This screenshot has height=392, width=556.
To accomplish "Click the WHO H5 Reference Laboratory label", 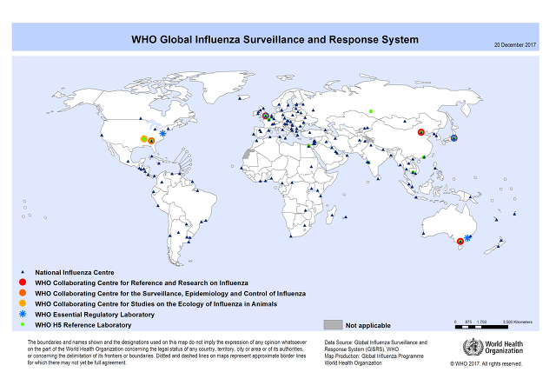I will (x=83, y=325).
